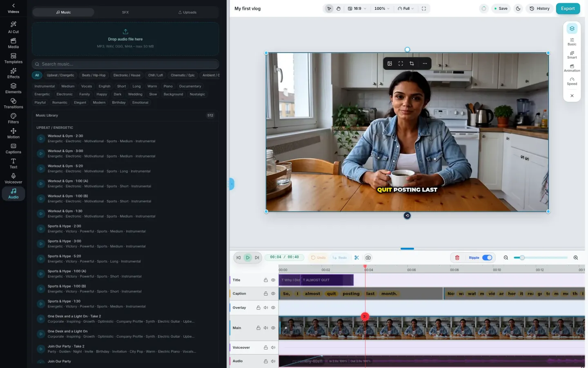Switch to the Uploads tab
The image size is (588, 368).
pos(187,12)
